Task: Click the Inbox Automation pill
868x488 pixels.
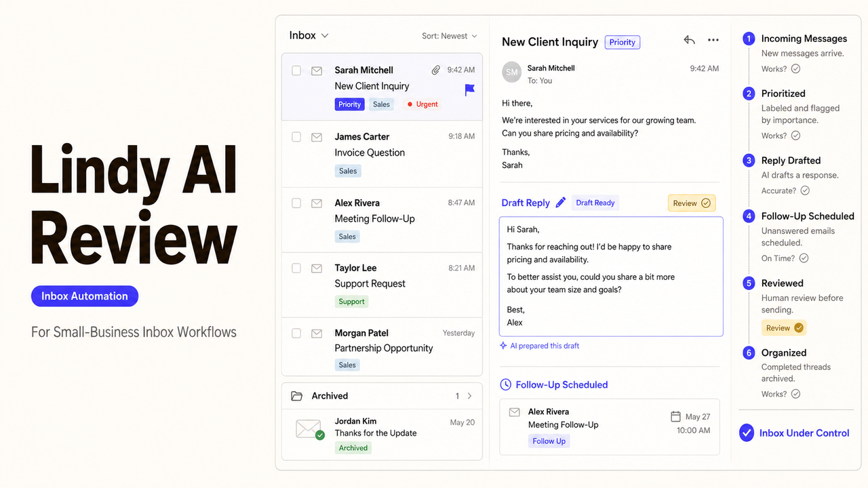Action: point(85,296)
